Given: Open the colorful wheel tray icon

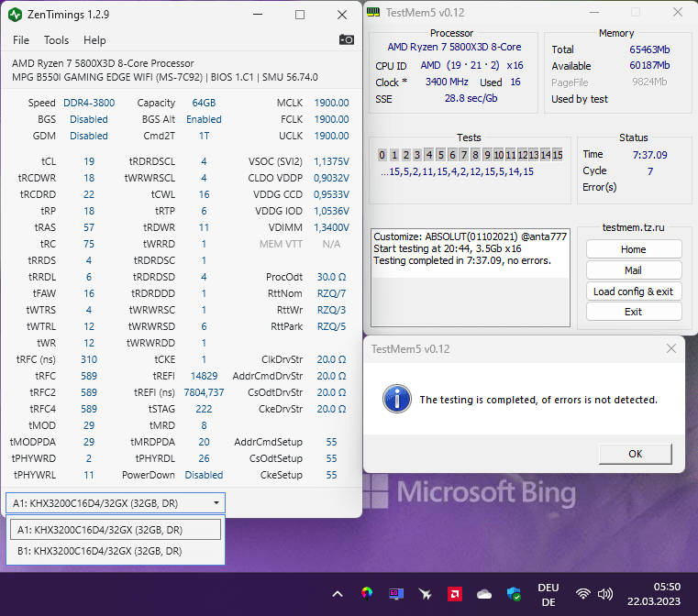Looking at the screenshot, I should click(367, 593).
